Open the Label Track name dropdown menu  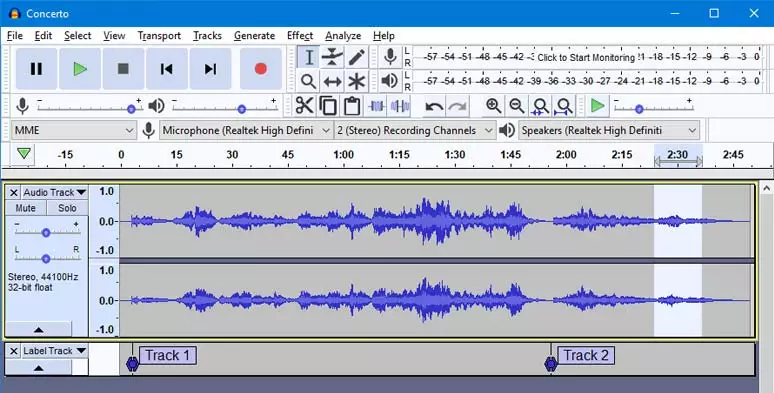(x=54, y=351)
